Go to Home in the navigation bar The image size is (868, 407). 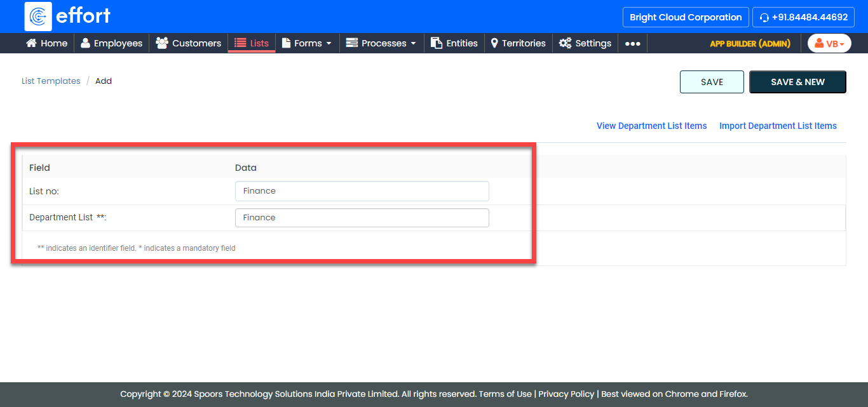(x=46, y=43)
